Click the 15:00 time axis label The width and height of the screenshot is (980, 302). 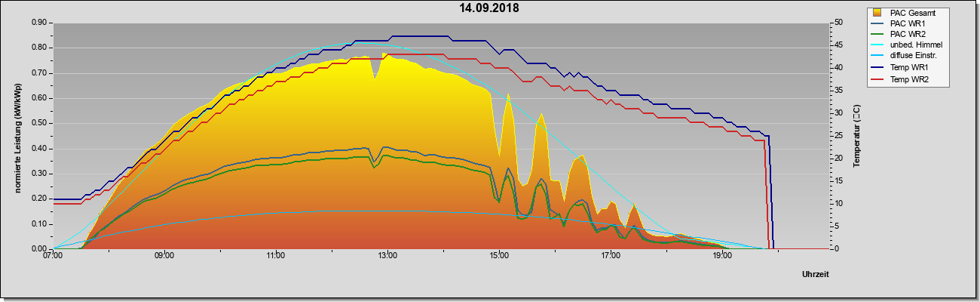pos(499,257)
